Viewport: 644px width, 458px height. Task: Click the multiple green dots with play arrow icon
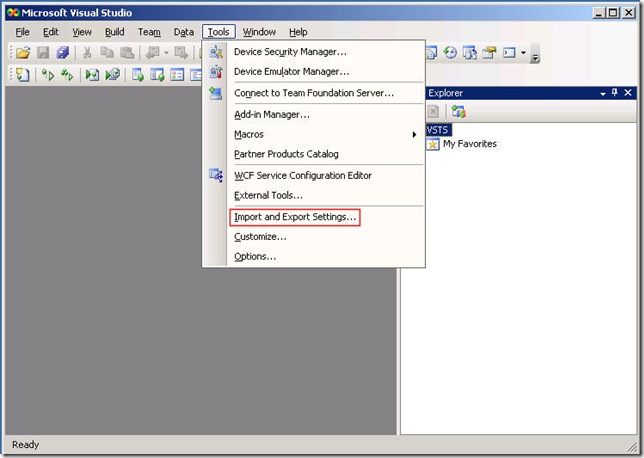67,75
